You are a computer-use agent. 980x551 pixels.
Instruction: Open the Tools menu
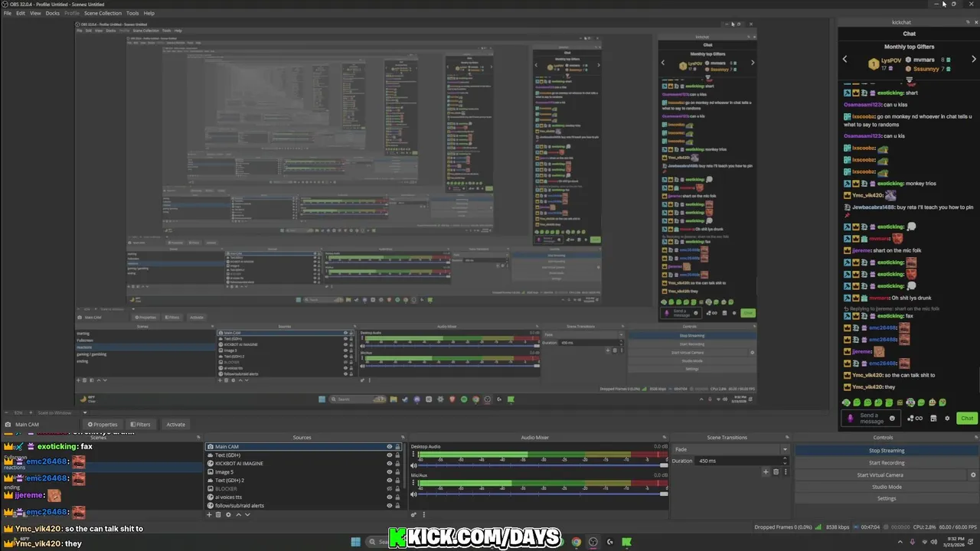pyautogui.click(x=132, y=13)
